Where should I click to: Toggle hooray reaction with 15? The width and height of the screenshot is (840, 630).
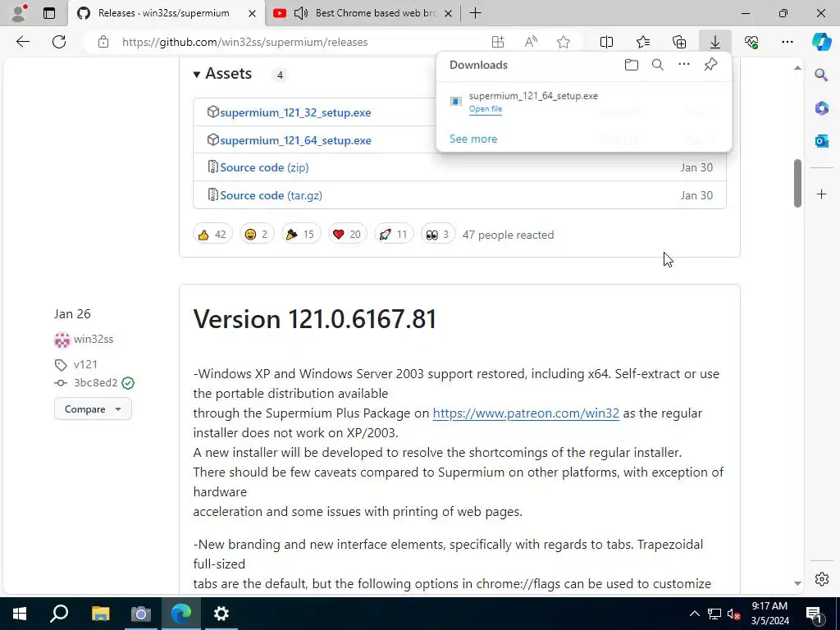point(301,234)
